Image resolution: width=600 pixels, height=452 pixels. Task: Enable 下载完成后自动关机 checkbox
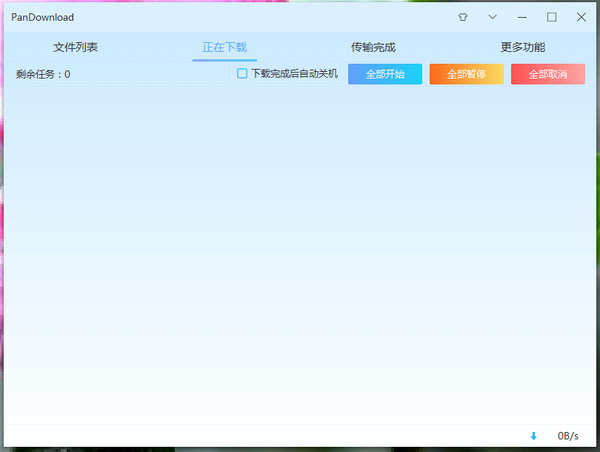click(x=242, y=73)
